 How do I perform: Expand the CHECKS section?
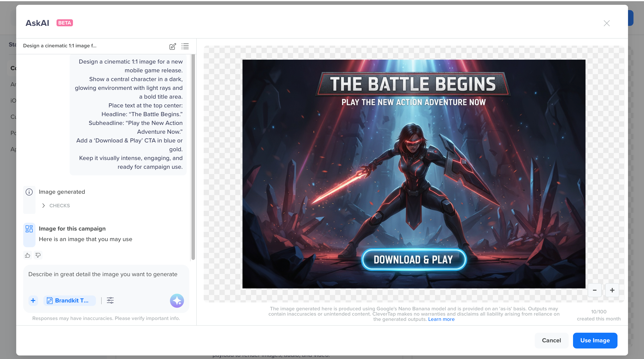coord(56,206)
